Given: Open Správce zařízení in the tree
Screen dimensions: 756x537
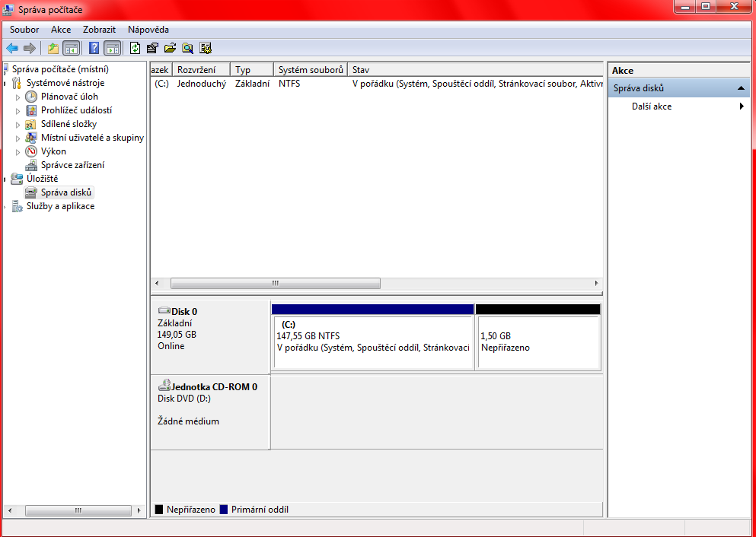Looking at the screenshot, I should [72, 165].
